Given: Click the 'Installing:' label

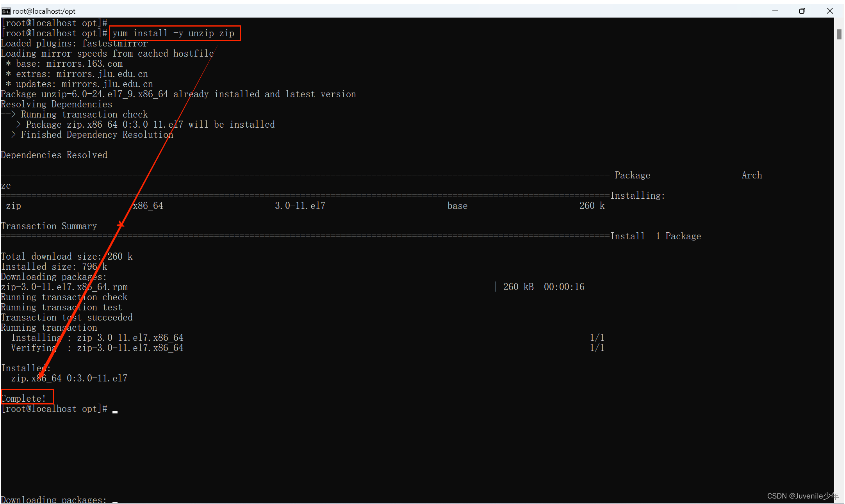Looking at the screenshot, I should (638, 196).
